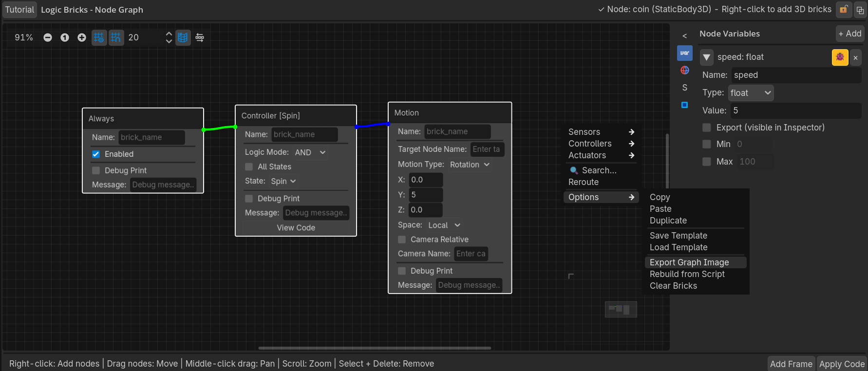The image size is (868, 371).
Task: Click the padlock icon in header
Action: coord(844,9)
